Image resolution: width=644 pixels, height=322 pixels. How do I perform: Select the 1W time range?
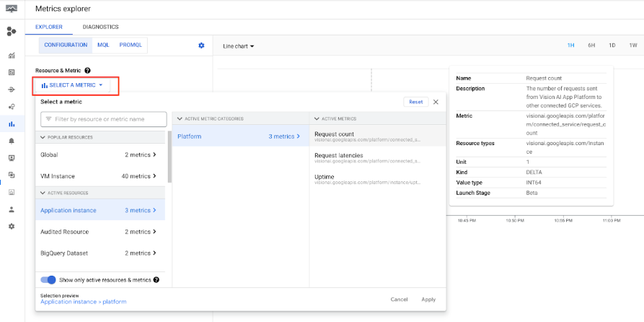click(632, 45)
